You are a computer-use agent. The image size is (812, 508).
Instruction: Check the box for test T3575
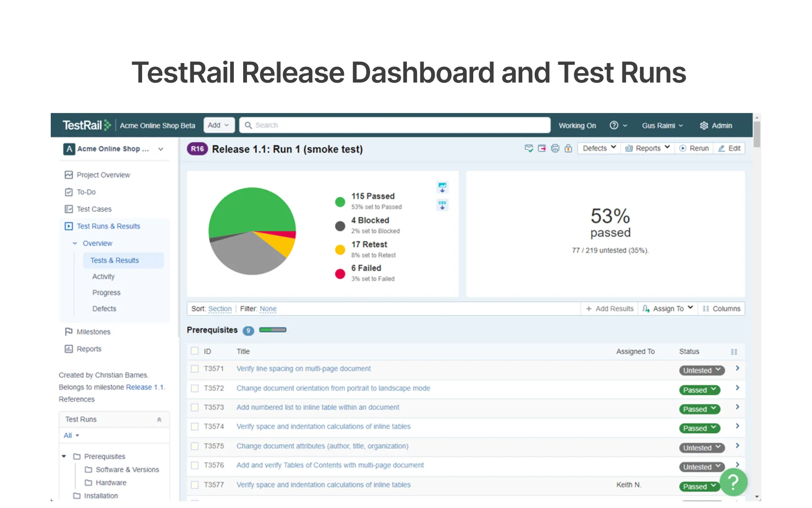point(195,446)
